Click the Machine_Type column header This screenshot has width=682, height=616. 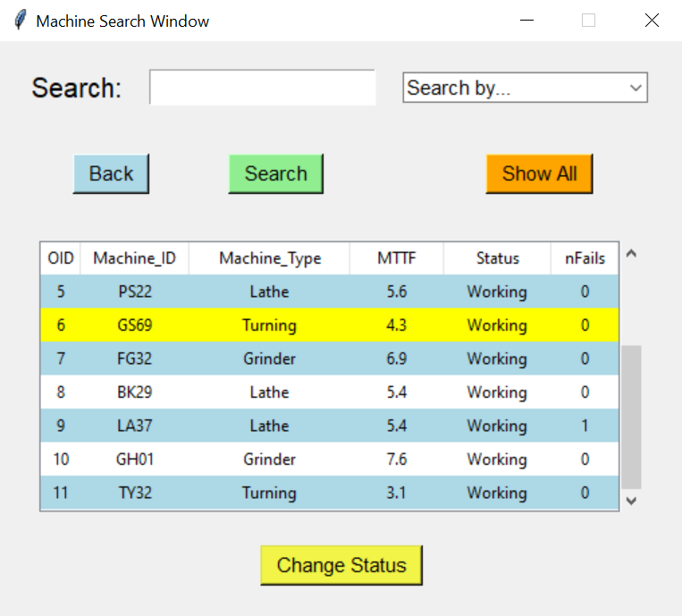click(270, 258)
